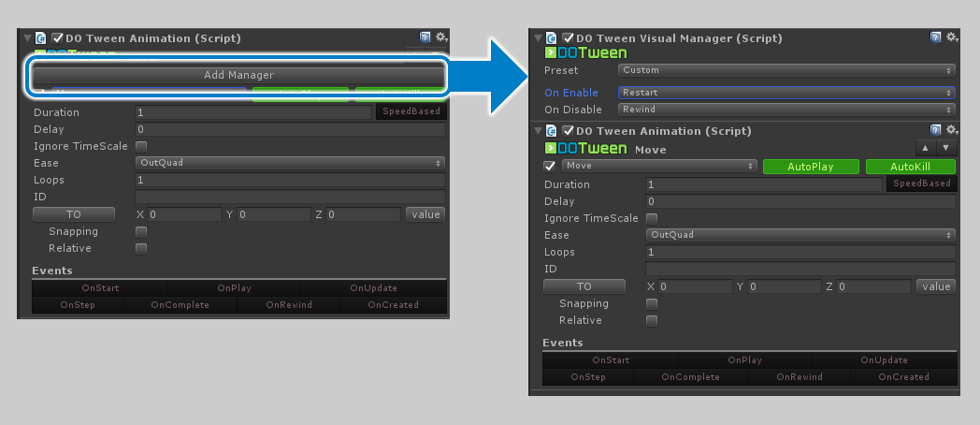This screenshot has width=980, height=425.
Task: Toggle the OnStart event in the Add Manager panel
Action: click(100, 288)
